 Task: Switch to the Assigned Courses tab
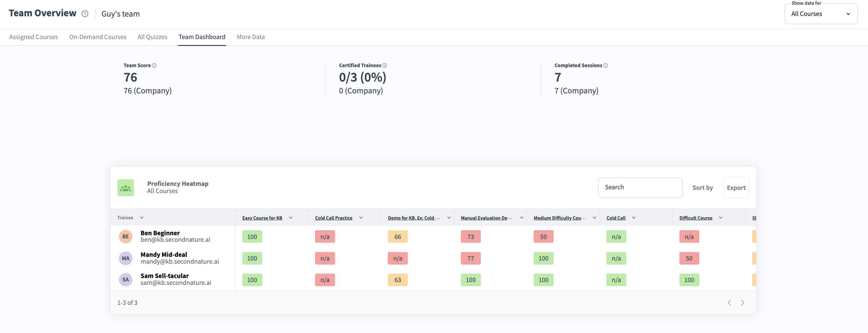tap(33, 37)
